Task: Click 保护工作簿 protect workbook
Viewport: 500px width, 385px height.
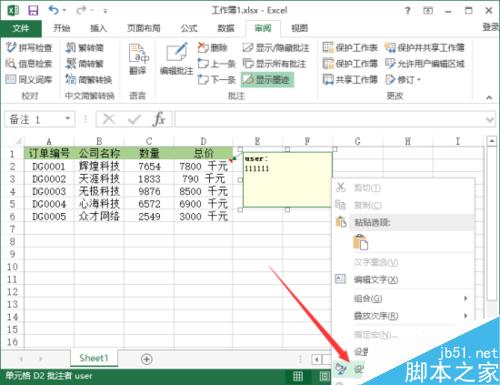Action: pos(350,63)
